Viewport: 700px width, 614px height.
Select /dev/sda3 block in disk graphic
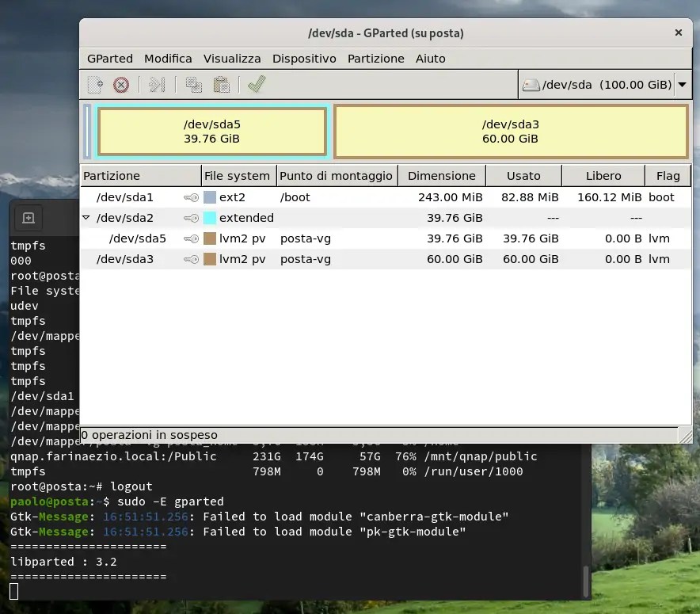click(510, 132)
